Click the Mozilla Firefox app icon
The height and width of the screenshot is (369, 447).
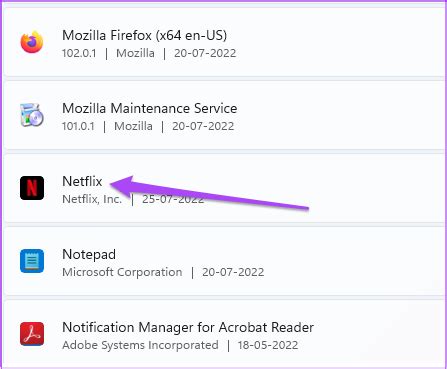tap(32, 42)
